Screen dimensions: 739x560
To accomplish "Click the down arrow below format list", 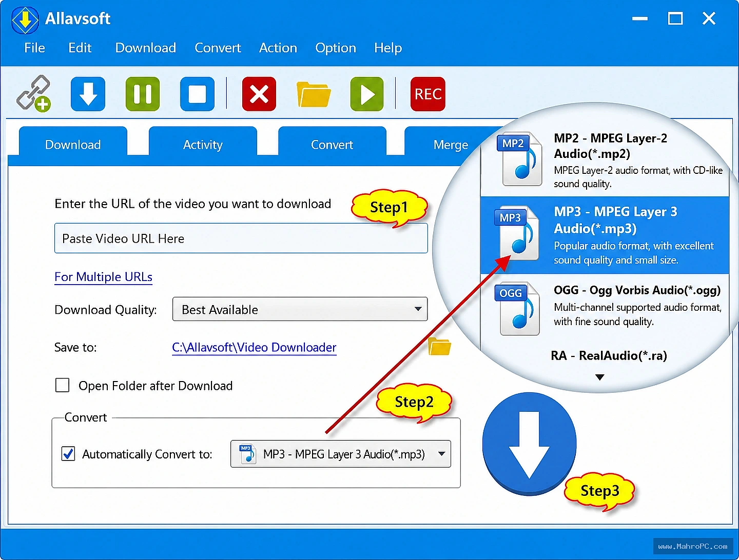I will (599, 377).
